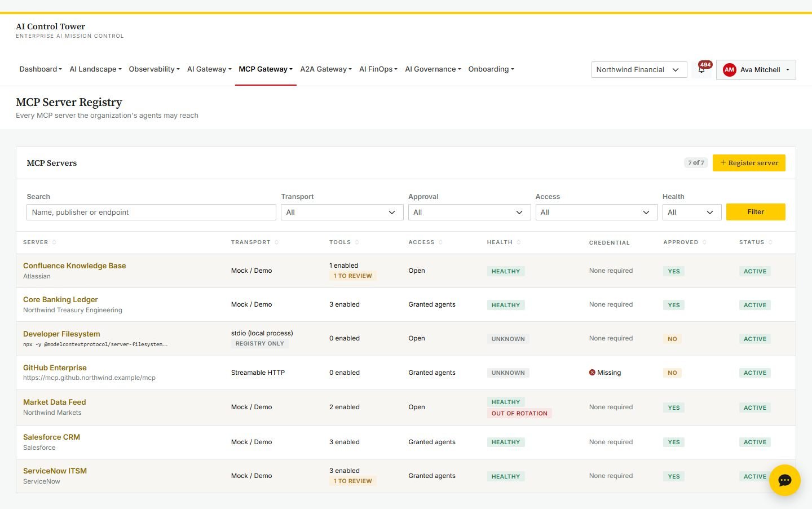The height and width of the screenshot is (509, 812).
Task: Click Developer Filesystem's UNKNOWN health badge
Action: 508,339
